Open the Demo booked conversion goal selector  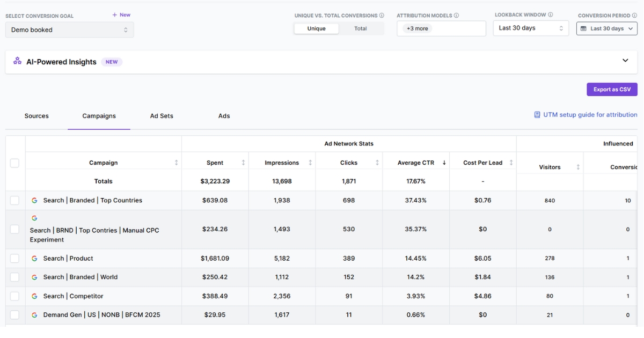[69, 30]
